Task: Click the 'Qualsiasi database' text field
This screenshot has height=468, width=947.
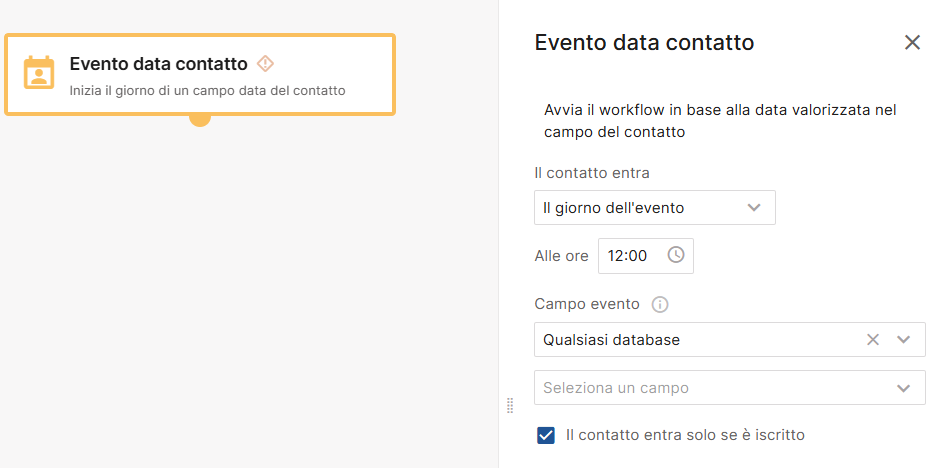Action: (x=690, y=340)
